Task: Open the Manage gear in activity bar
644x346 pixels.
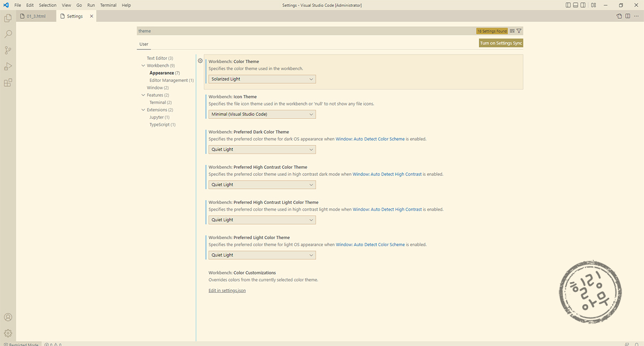Action: 8,333
